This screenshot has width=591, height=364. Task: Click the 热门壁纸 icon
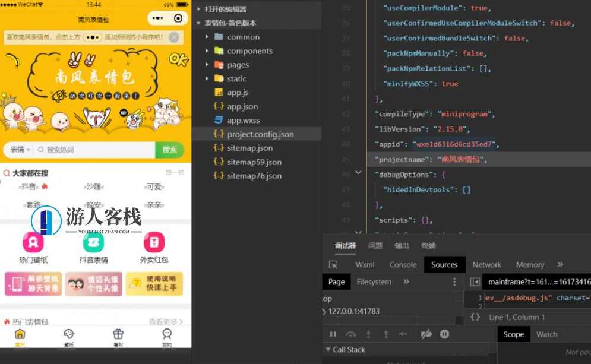pyautogui.click(x=33, y=242)
